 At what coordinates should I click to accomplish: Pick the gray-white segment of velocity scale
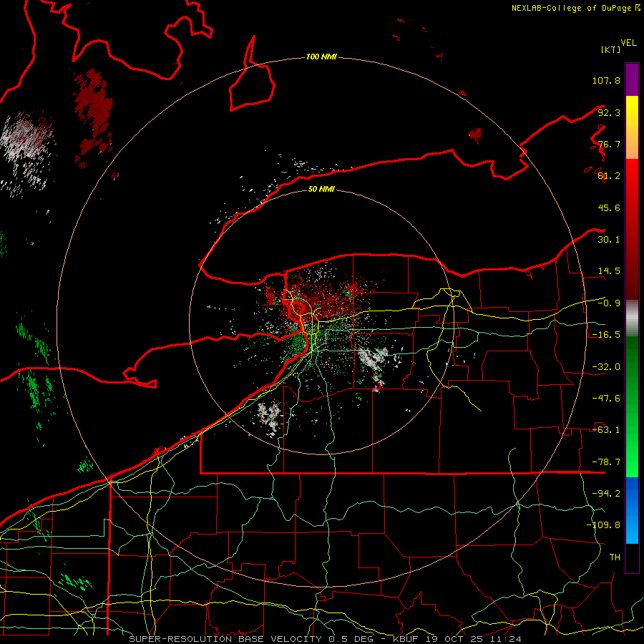click(632, 318)
